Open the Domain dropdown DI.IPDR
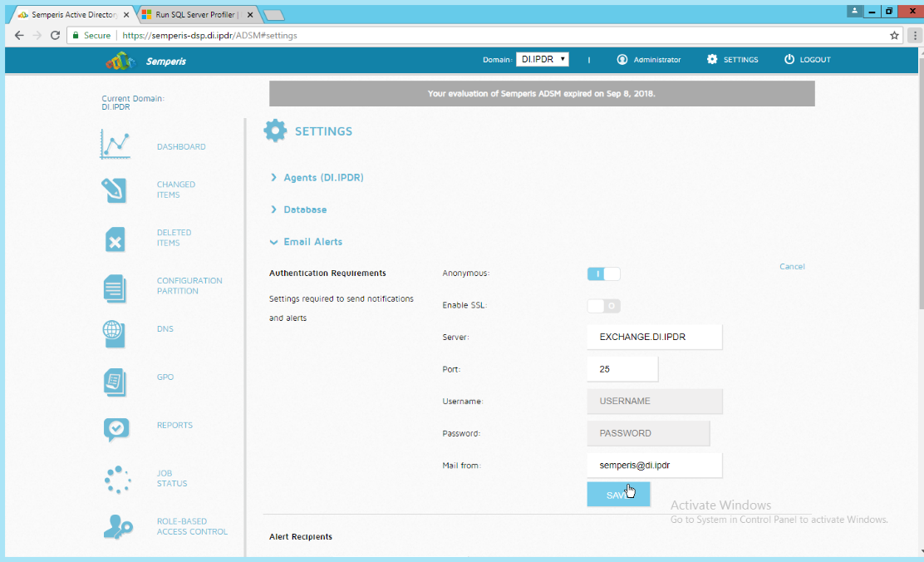This screenshot has height=562, width=924. [542, 60]
